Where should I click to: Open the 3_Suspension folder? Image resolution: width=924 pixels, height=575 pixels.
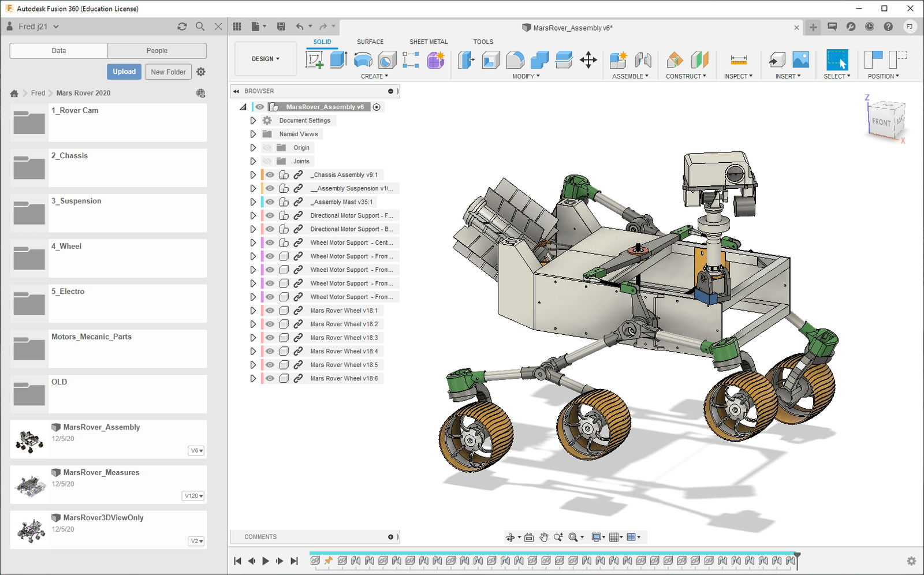coord(109,213)
